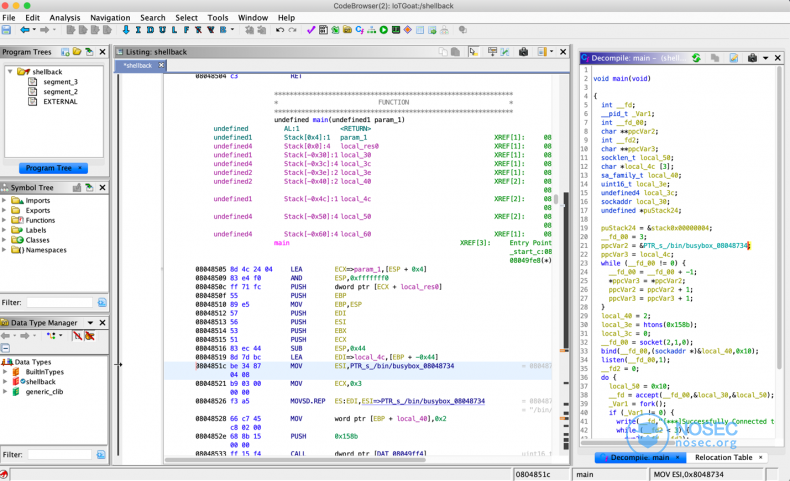Open the Analysis menu

click(64, 18)
